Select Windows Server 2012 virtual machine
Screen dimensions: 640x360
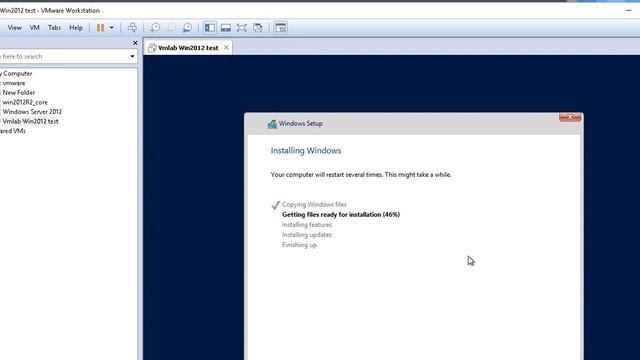(x=32, y=111)
